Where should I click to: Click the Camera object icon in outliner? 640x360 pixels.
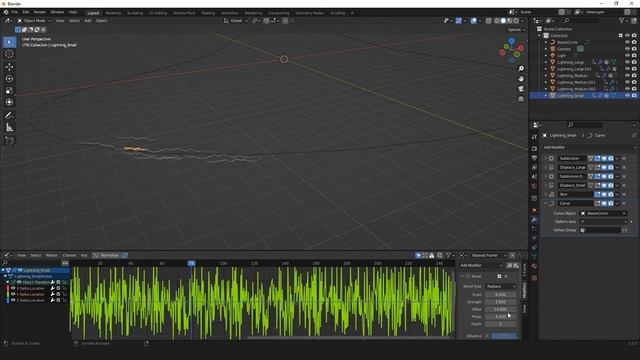pyautogui.click(x=552, y=49)
